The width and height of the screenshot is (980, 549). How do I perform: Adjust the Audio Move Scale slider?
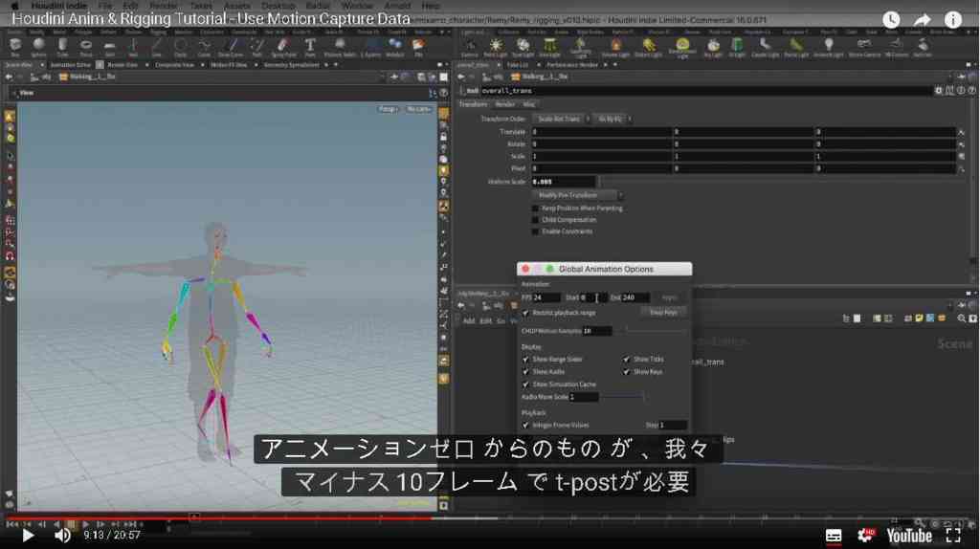621,397
